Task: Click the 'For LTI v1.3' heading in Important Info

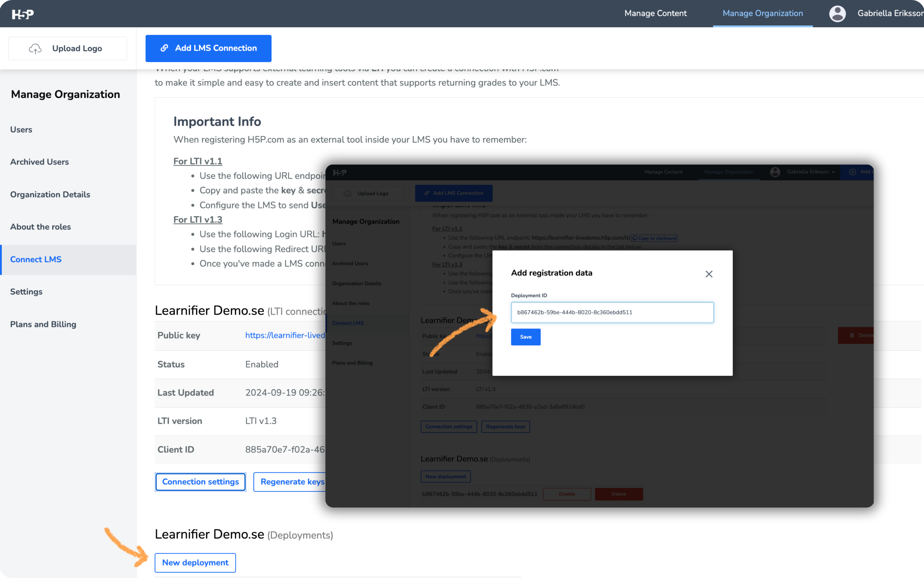Action: [198, 220]
